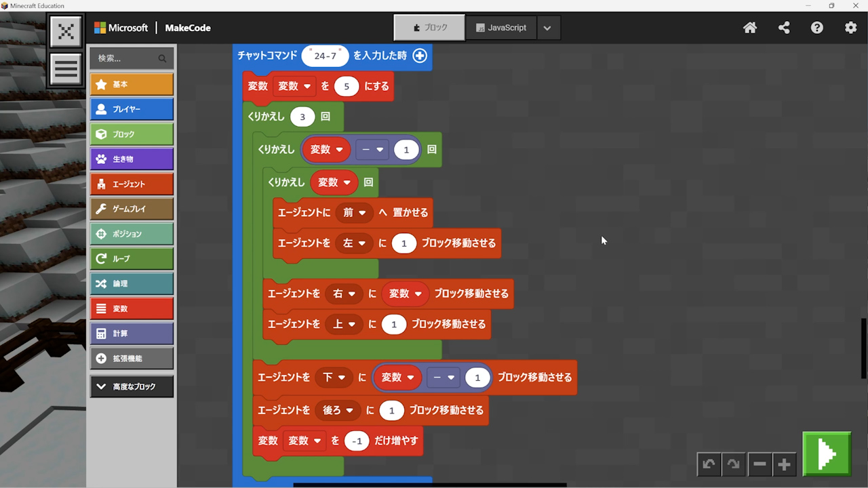The height and width of the screenshot is (488, 868).
Task: Open the Settings gear icon
Action: [x=850, y=28]
